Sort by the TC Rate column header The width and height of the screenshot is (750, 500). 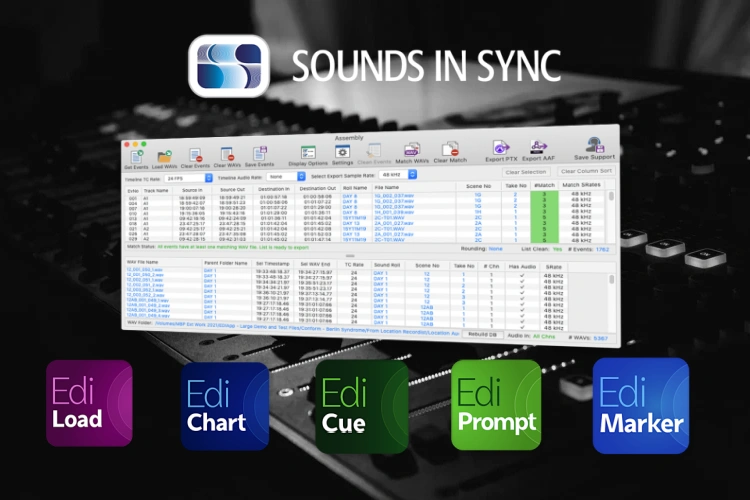pyautogui.click(x=354, y=265)
